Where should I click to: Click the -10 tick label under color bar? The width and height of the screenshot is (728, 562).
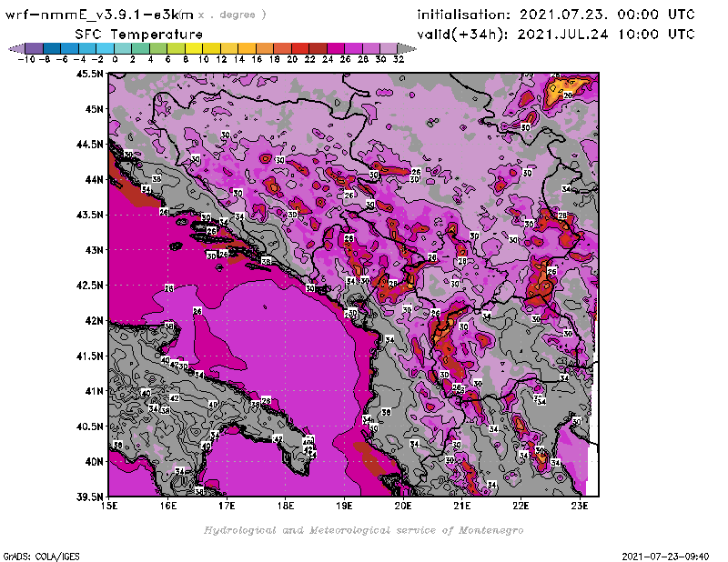(26, 60)
